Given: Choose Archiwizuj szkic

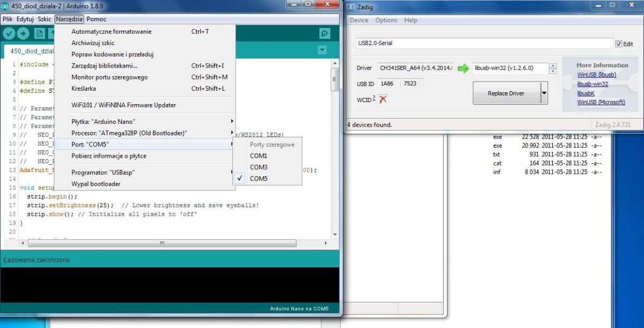Looking at the screenshot, I should point(145,43).
